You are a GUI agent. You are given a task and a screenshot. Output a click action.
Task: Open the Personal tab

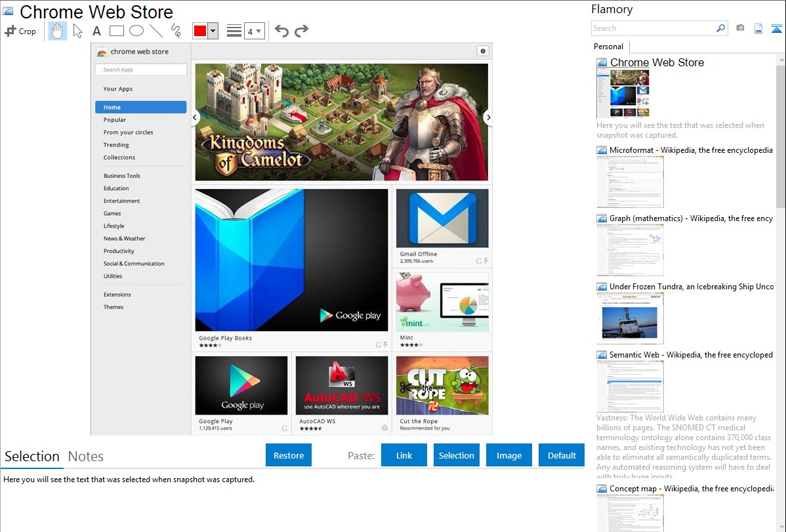609,47
